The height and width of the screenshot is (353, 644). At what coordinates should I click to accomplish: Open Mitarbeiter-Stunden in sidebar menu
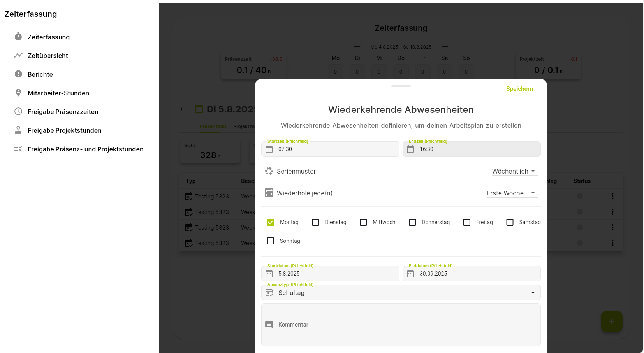point(58,93)
